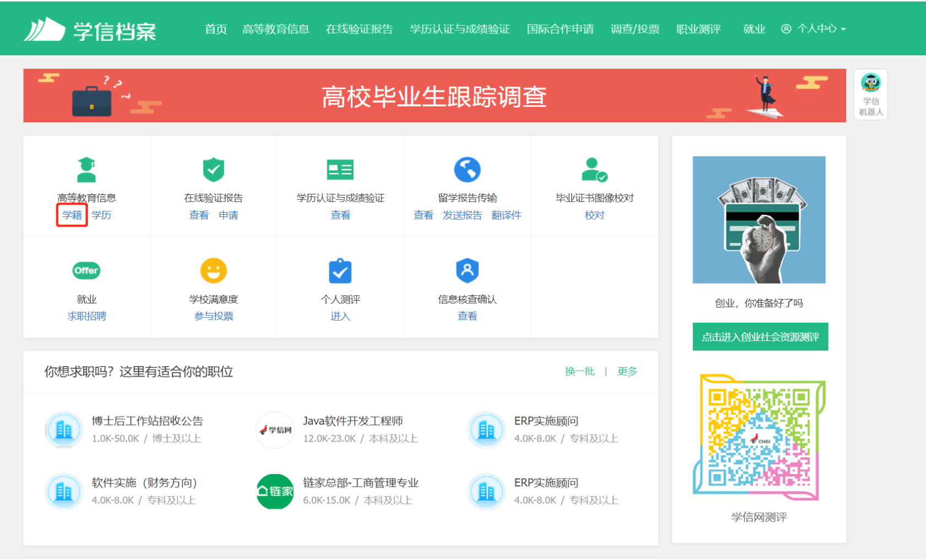Click the 学信网测评 QR code image

(759, 437)
